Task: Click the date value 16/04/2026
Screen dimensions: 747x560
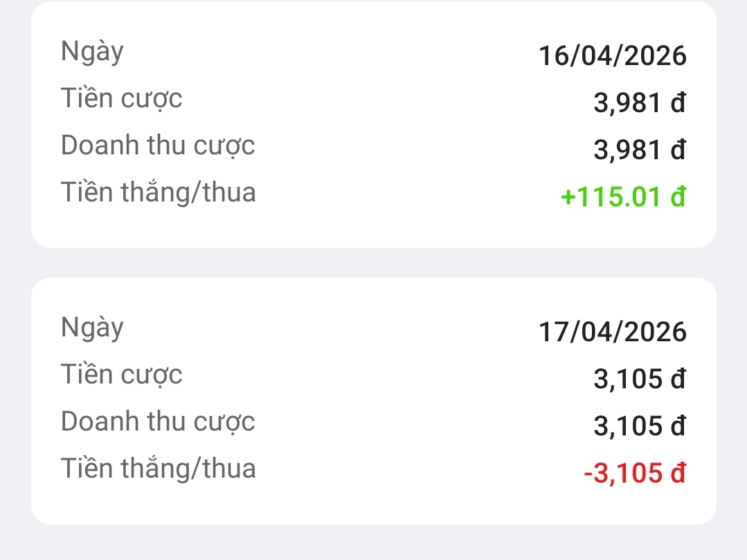Action: pyautogui.click(x=612, y=56)
